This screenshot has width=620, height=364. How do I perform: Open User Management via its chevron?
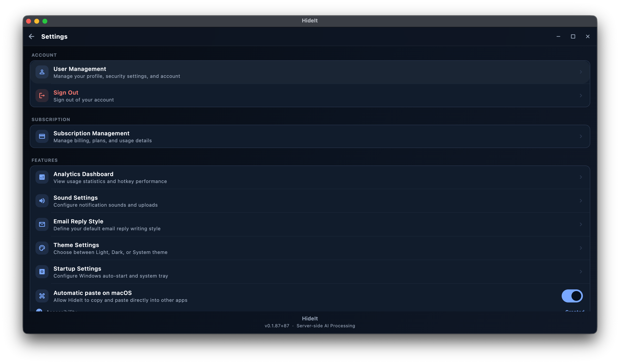(x=581, y=72)
